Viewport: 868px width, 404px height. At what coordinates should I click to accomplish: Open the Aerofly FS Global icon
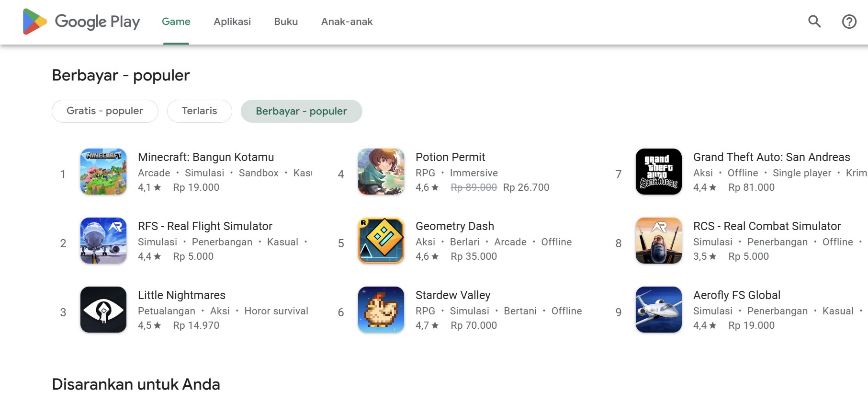659,310
